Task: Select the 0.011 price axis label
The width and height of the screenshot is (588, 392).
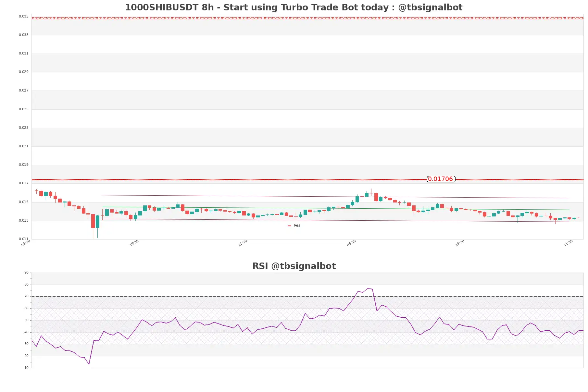Action: point(23,239)
